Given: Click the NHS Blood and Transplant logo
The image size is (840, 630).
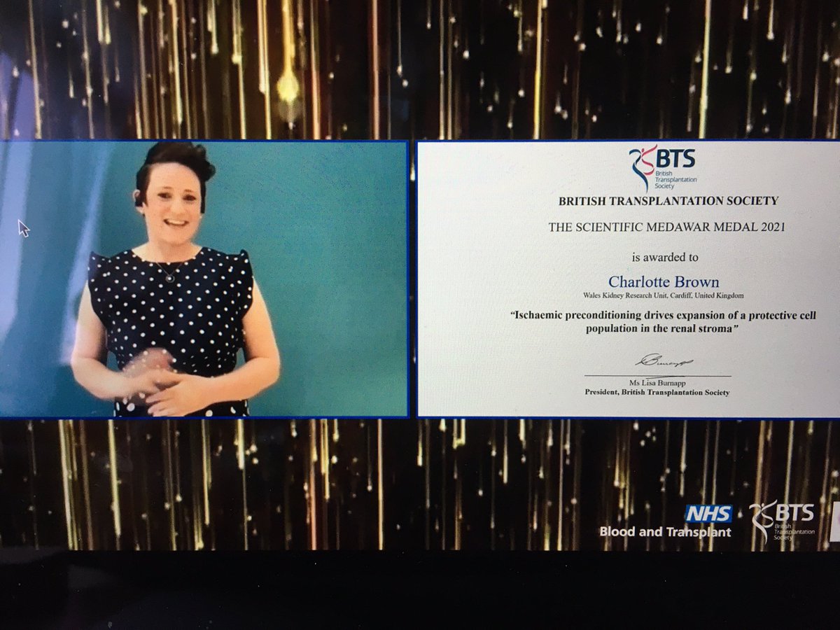Looking at the screenshot, I should 664,522.
